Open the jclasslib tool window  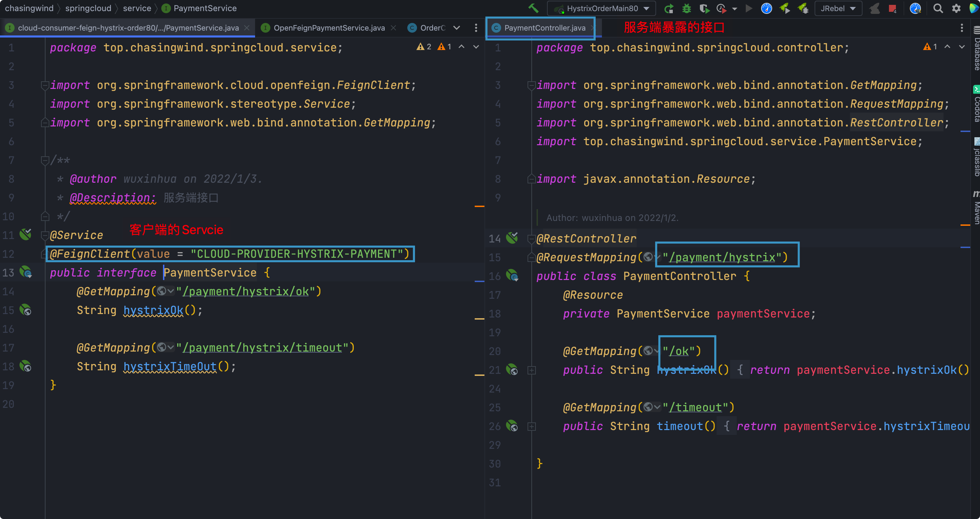tap(976, 157)
